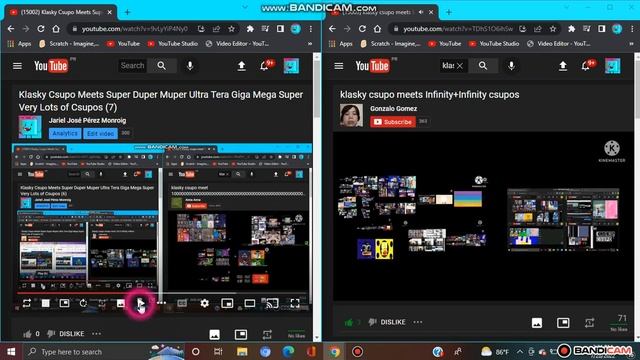Viewport: 640px width, 360px height.
Task: Open a new tab in left Chrome window
Action: 127,12
